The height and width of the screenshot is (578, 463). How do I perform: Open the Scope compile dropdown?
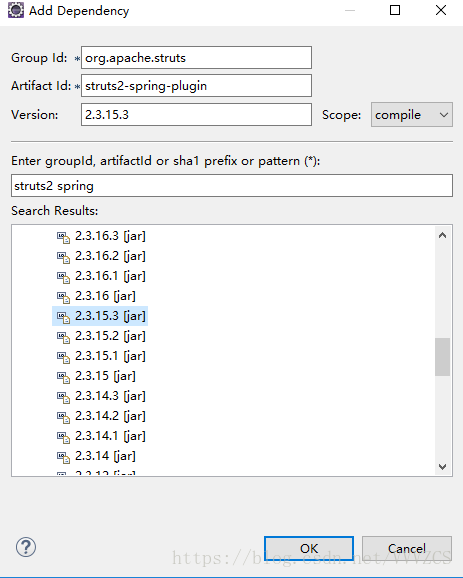tap(411, 115)
